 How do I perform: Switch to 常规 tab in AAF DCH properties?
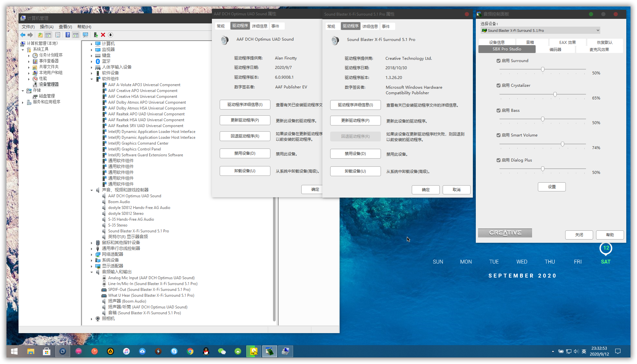coord(221,26)
